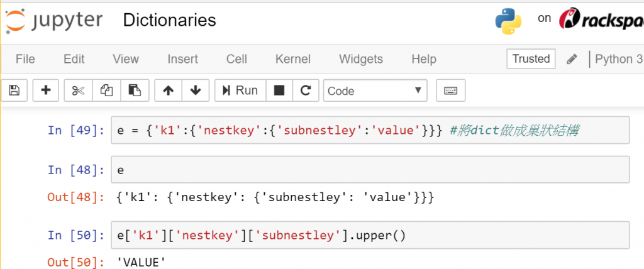
Task: Open the File menu
Action: (x=25, y=59)
